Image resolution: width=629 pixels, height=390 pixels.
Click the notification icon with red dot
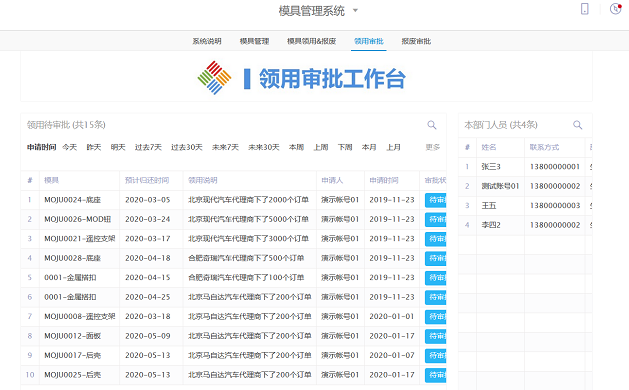point(615,9)
